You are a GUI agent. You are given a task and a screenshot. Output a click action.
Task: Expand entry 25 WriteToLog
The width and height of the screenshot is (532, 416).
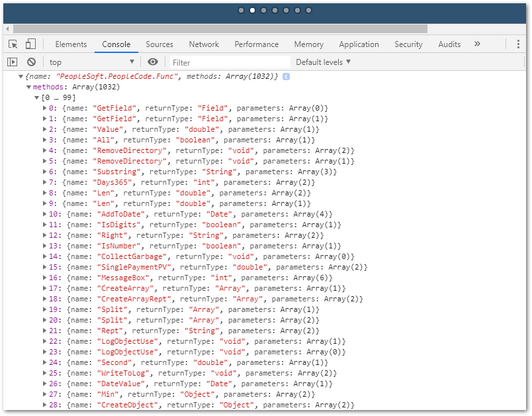pyautogui.click(x=44, y=373)
